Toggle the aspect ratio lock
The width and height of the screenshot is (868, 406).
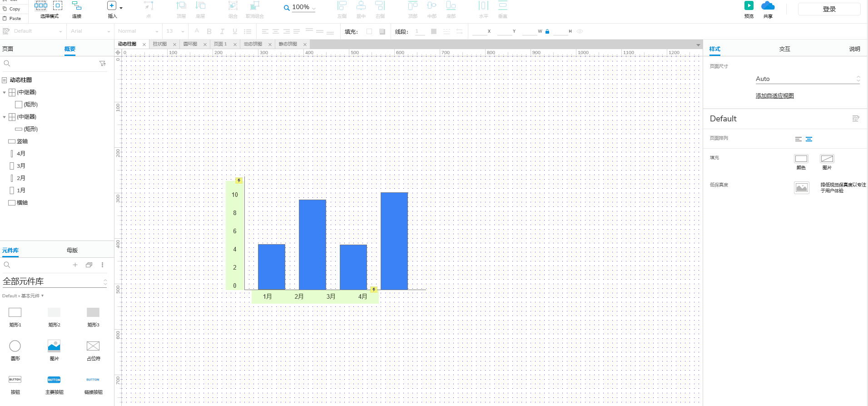547,31
